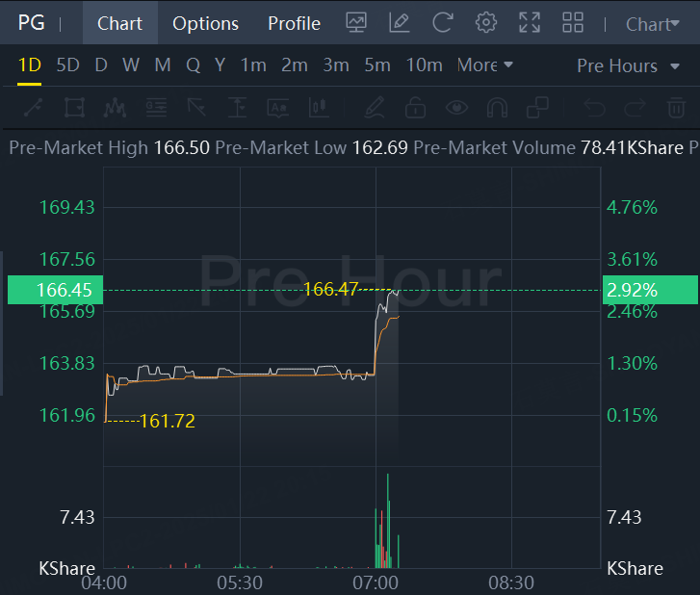This screenshot has width=700, height=595.
Task: Open the chart monitor display icon
Action: (x=356, y=22)
